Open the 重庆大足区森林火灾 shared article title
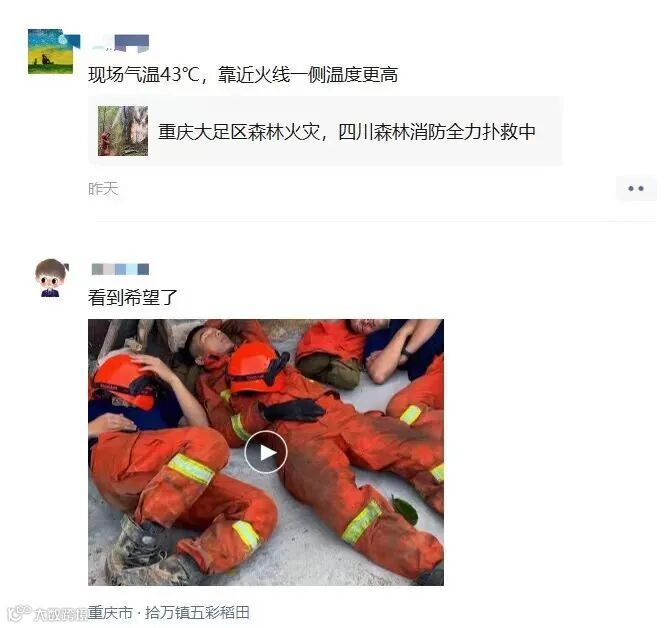This screenshot has width=670, height=628. point(347,131)
